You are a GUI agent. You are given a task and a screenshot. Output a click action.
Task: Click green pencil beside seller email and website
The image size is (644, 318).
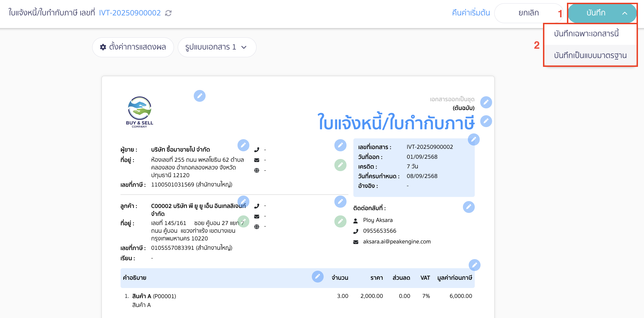click(340, 165)
